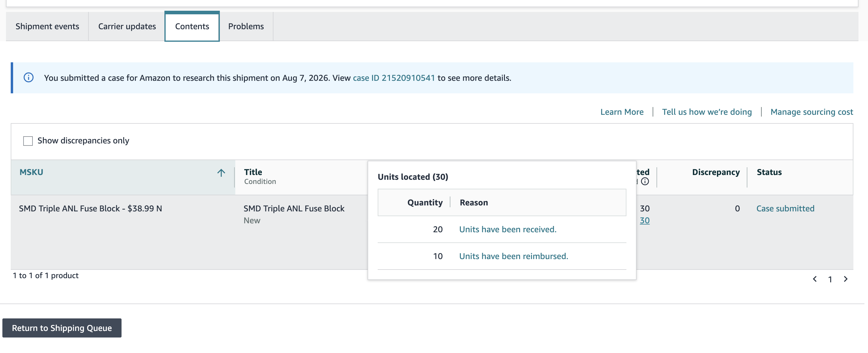Screen dimensions: 868x353
Task: Open the Problems tab
Action: tap(246, 26)
